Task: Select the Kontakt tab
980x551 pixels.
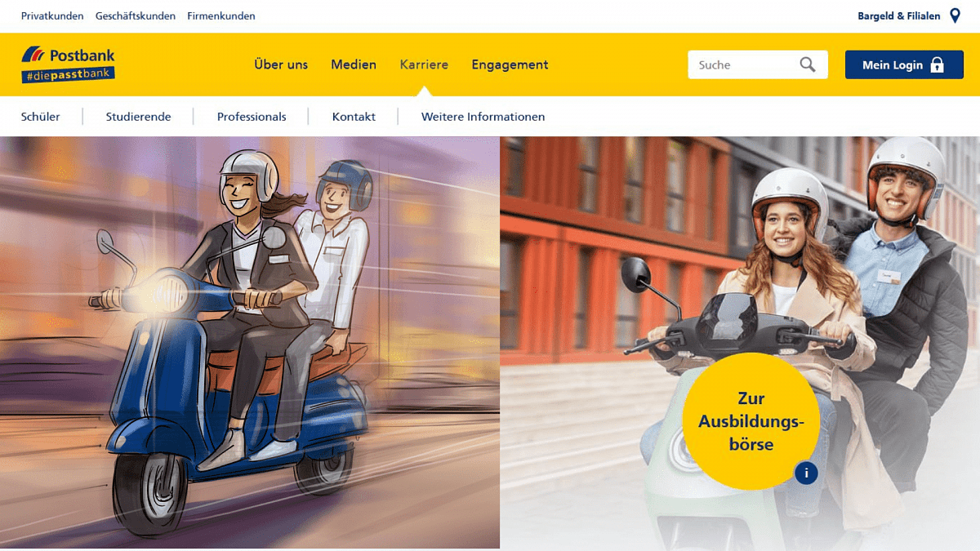Action: (354, 117)
